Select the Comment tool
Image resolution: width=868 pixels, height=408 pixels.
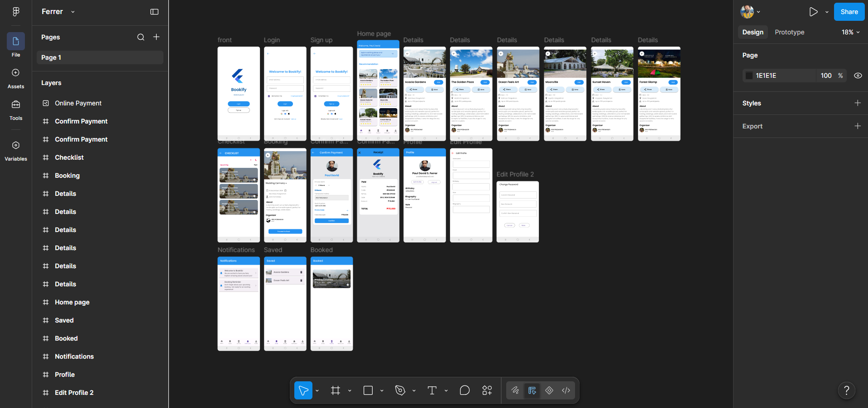(465, 390)
